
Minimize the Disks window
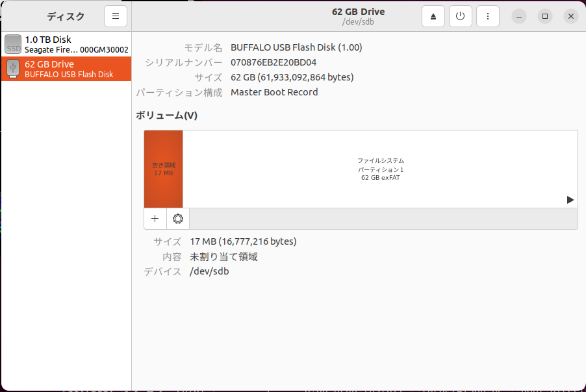[518, 16]
